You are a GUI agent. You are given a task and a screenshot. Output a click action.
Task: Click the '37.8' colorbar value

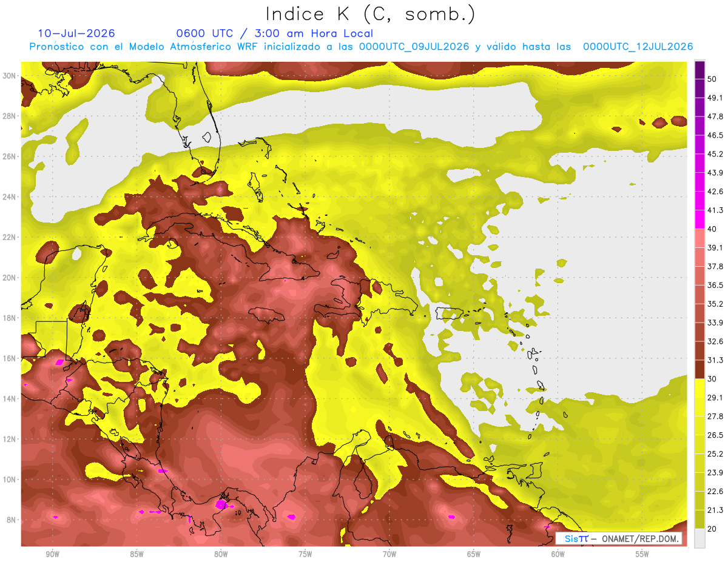[715, 266]
